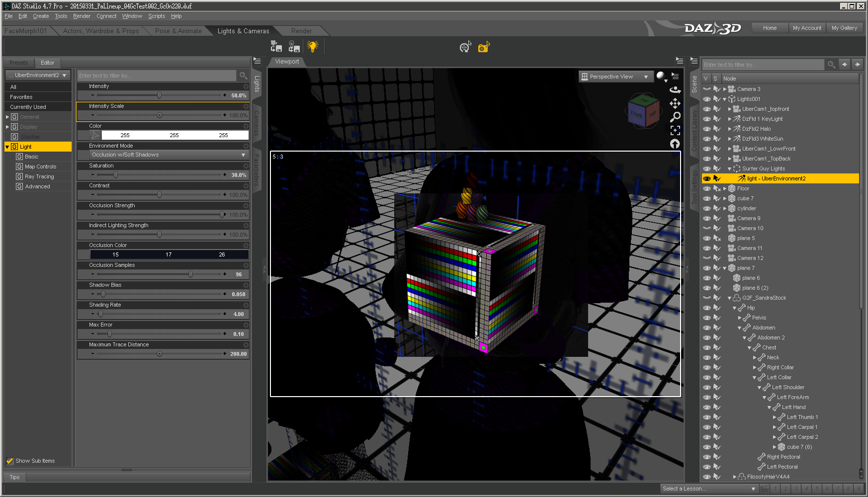
Task: Click the Parameters filter search magnifier icon
Action: coord(243,76)
